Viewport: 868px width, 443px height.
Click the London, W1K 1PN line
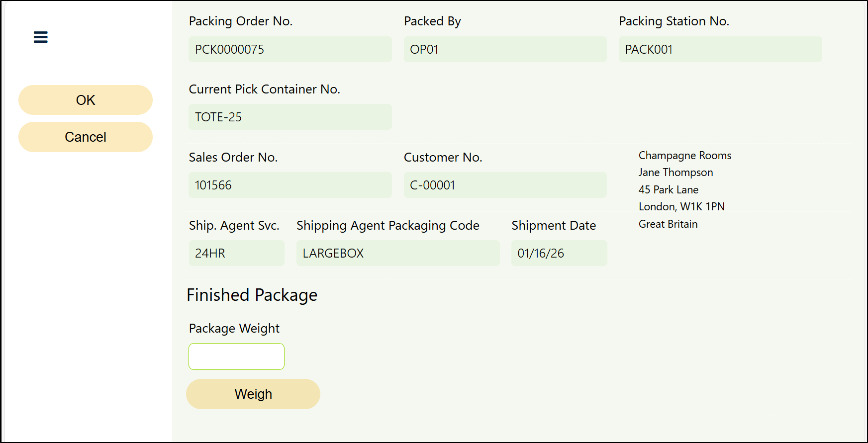(681, 207)
